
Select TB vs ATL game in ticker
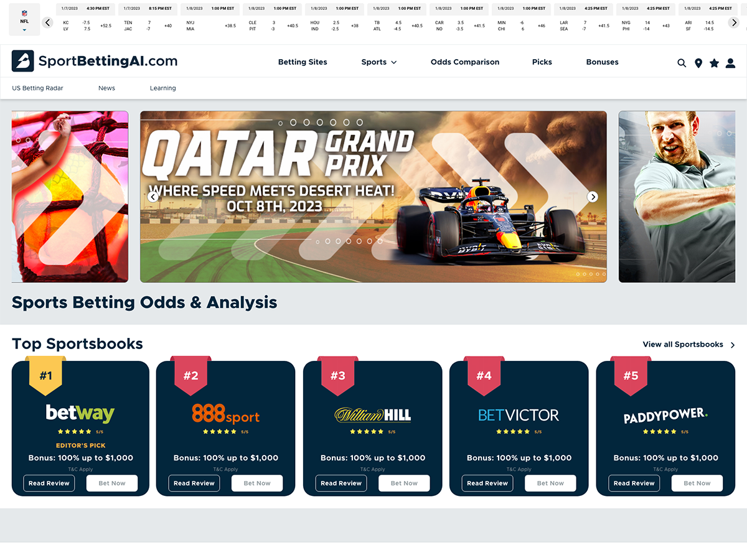pyautogui.click(x=397, y=19)
